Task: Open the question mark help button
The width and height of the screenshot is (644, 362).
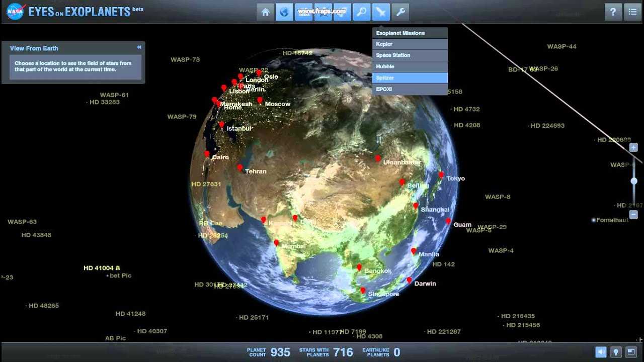Action: [x=613, y=12]
